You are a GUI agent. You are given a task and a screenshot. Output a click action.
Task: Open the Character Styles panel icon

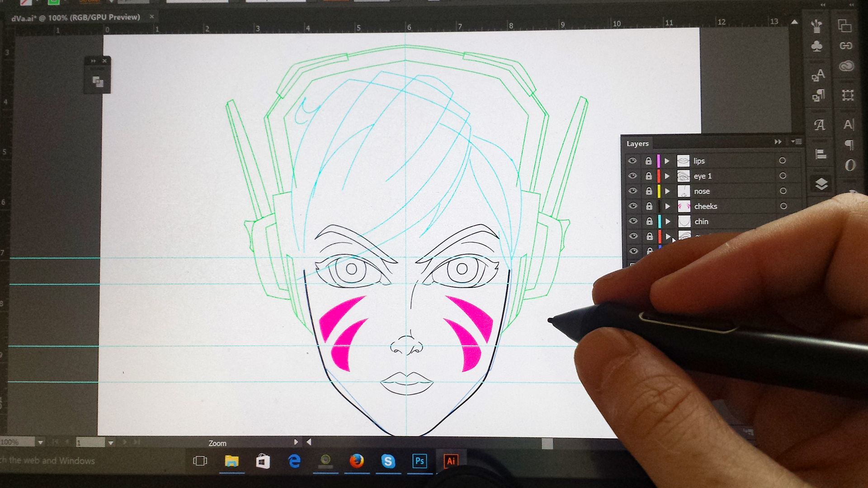coord(818,75)
